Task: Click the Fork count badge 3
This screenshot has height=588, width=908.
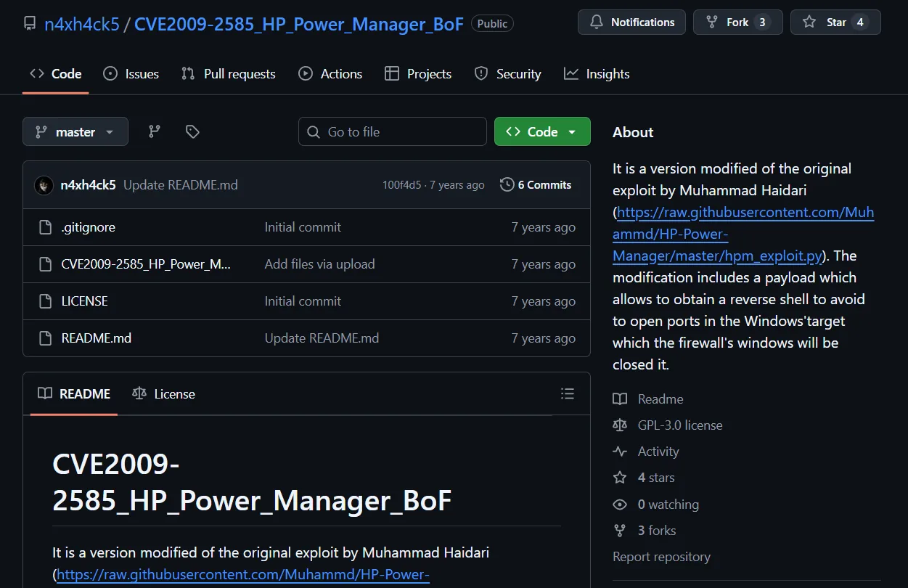Action: point(762,23)
